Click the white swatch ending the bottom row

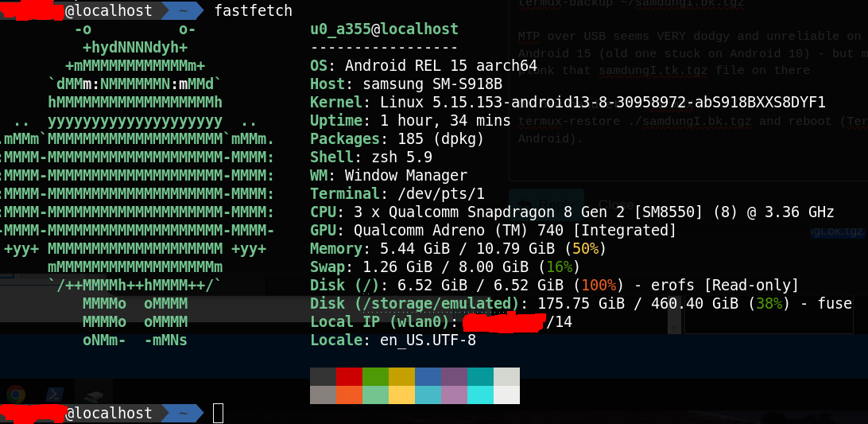click(506, 395)
